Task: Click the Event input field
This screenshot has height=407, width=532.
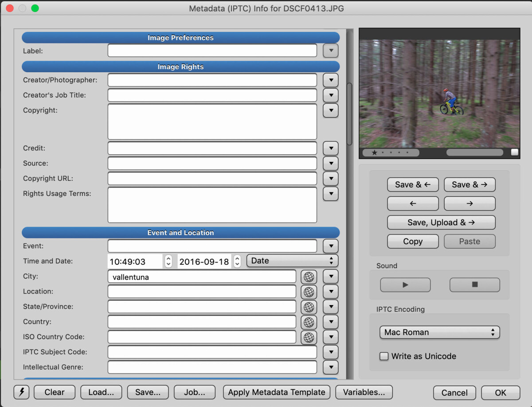Action: point(212,246)
